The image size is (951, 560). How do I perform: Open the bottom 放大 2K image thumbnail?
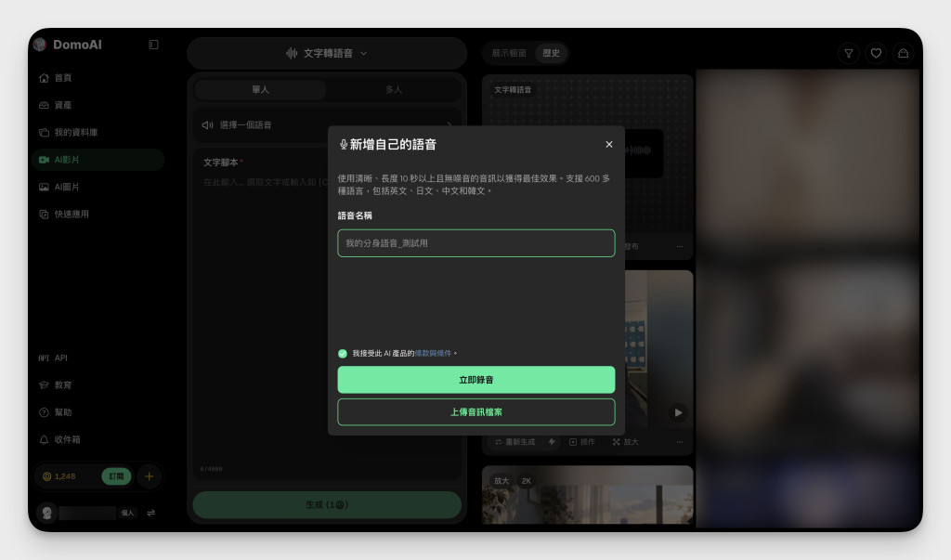pyautogui.click(x=587, y=494)
